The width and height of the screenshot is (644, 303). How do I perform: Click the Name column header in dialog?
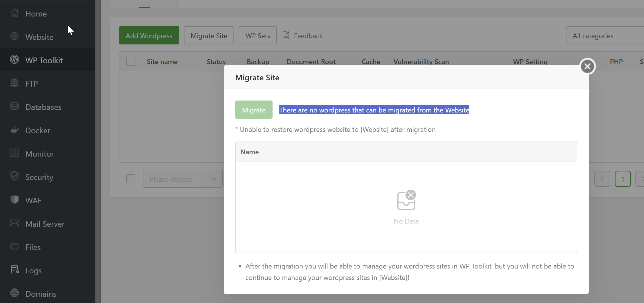click(x=249, y=152)
